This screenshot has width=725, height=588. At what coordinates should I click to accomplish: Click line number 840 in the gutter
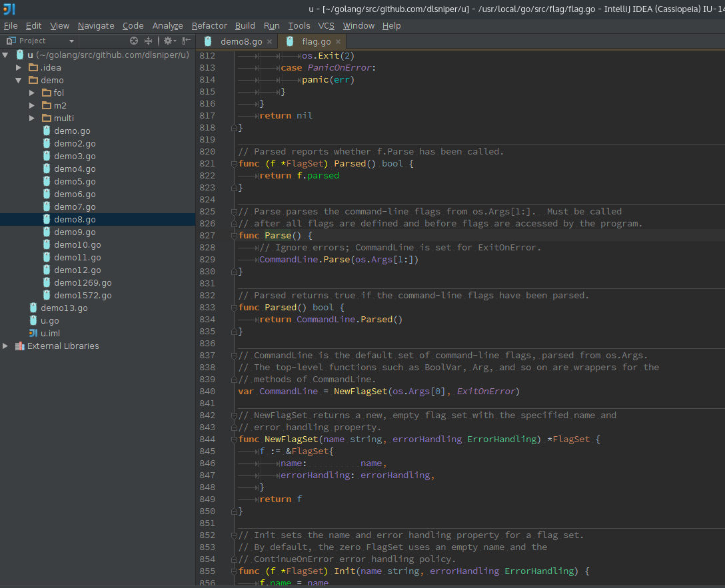[207, 391]
